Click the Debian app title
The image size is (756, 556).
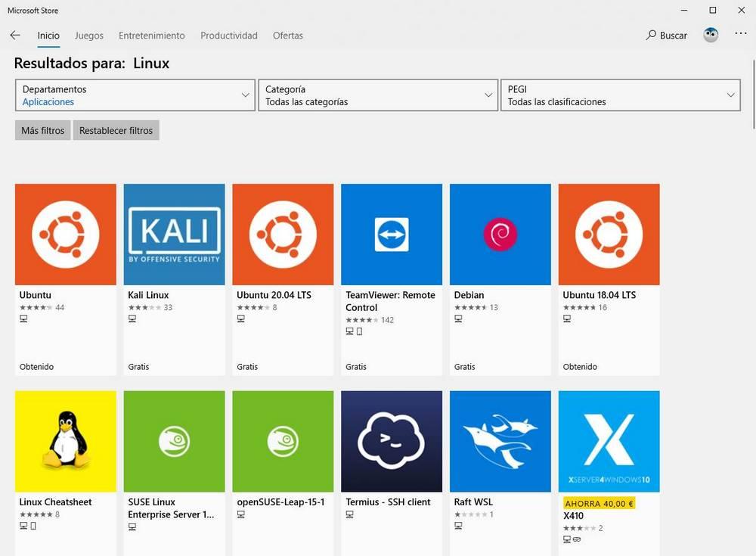[x=469, y=295]
